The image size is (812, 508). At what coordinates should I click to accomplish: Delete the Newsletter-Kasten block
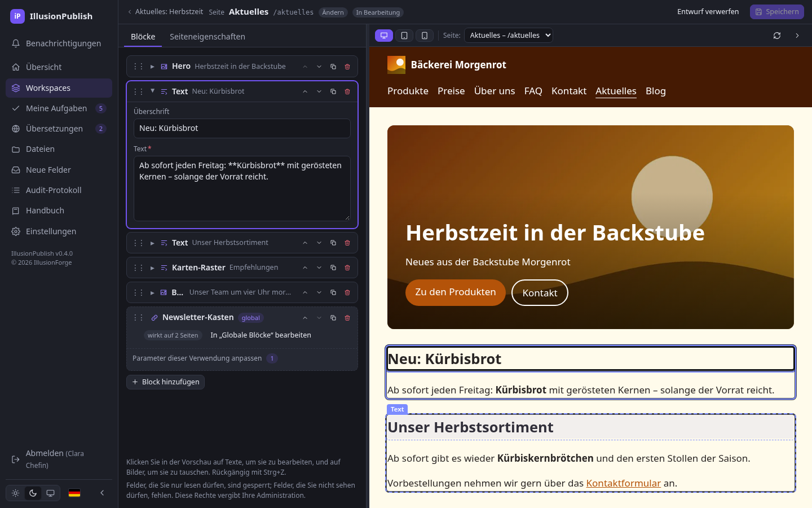347,318
